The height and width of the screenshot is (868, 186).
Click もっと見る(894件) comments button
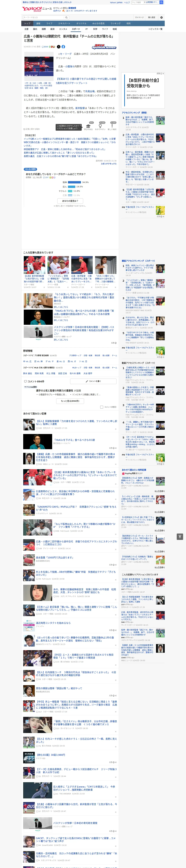(70, 401)
